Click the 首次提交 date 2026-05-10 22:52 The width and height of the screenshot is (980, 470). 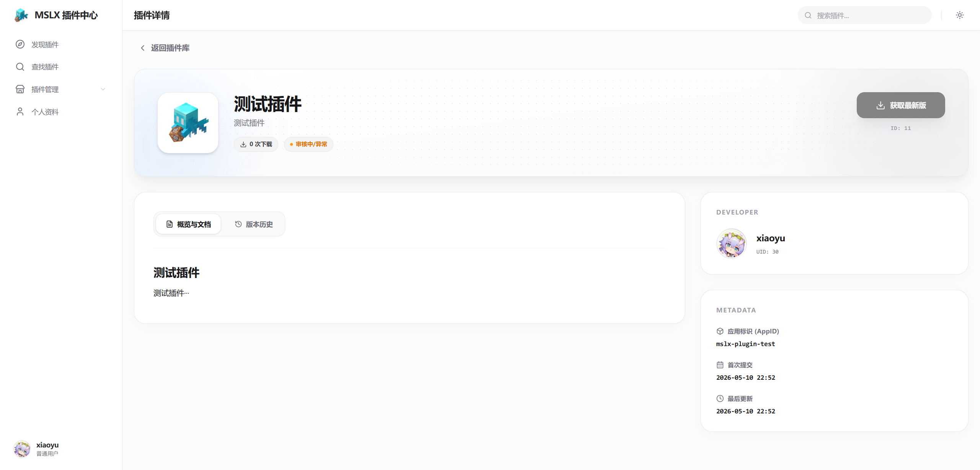(x=746, y=377)
